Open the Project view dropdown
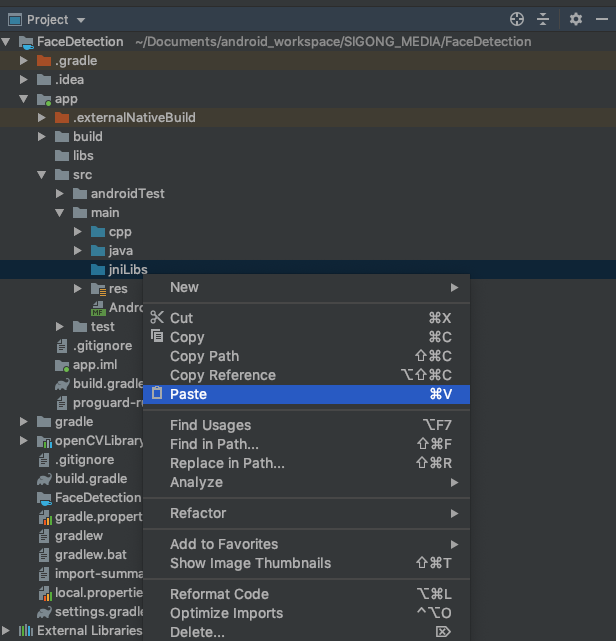This screenshot has width=616, height=641. [81, 20]
